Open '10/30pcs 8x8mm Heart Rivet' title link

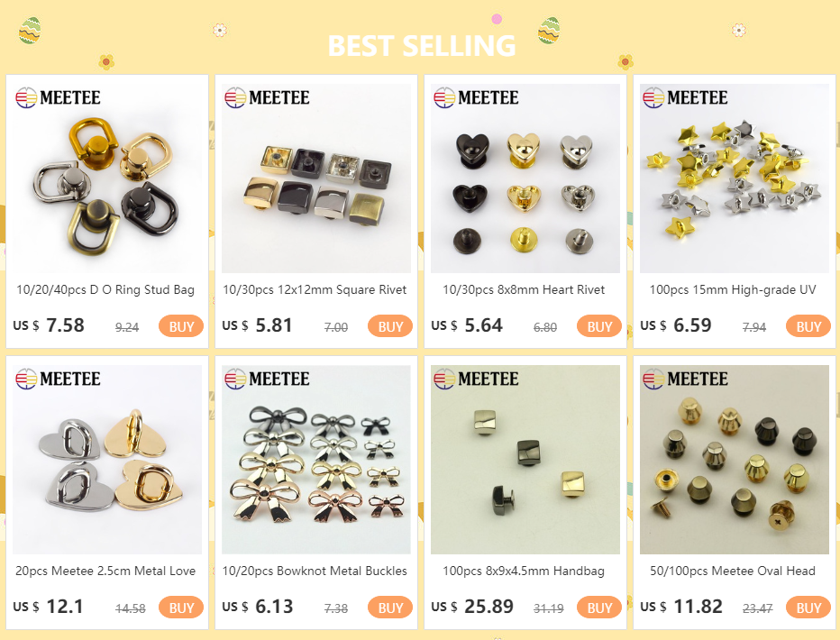(524, 289)
